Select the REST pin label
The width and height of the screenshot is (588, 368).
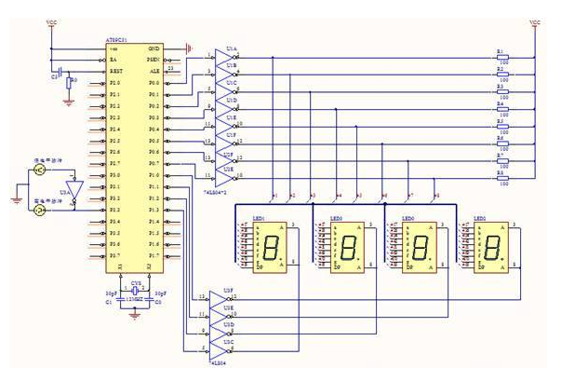(x=116, y=72)
